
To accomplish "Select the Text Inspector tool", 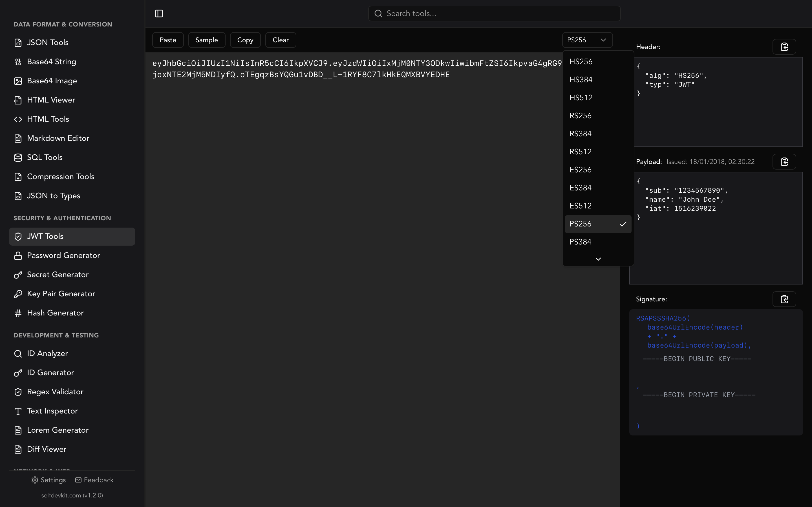I will [52, 411].
